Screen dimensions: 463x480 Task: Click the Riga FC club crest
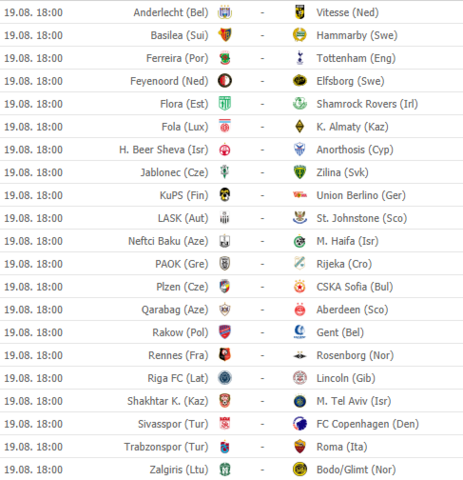(x=225, y=378)
